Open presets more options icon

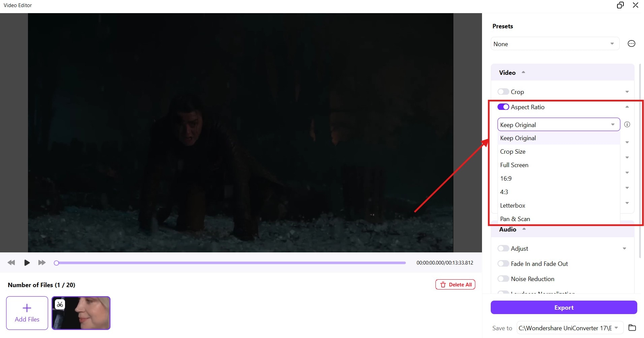(x=632, y=43)
